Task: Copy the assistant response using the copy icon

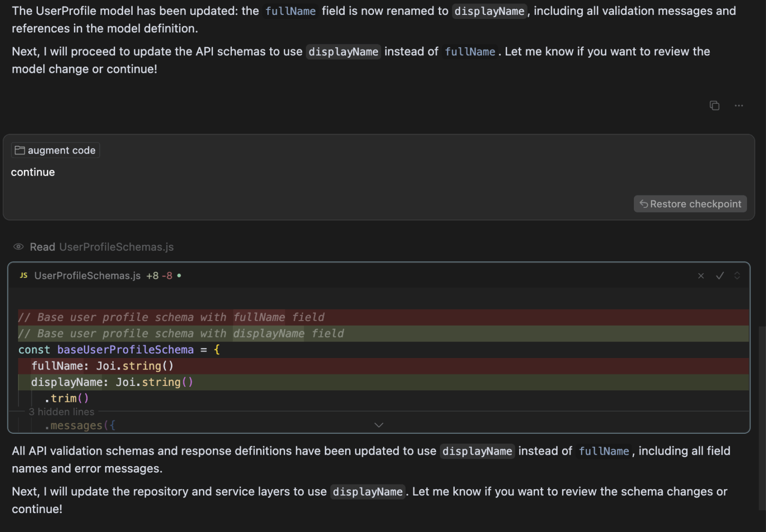Action: (715, 105)
